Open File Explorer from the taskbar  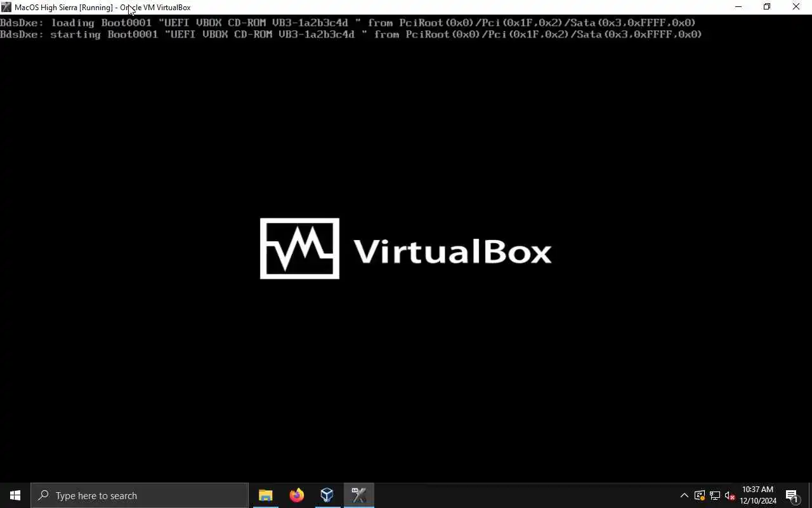[265, 495]
